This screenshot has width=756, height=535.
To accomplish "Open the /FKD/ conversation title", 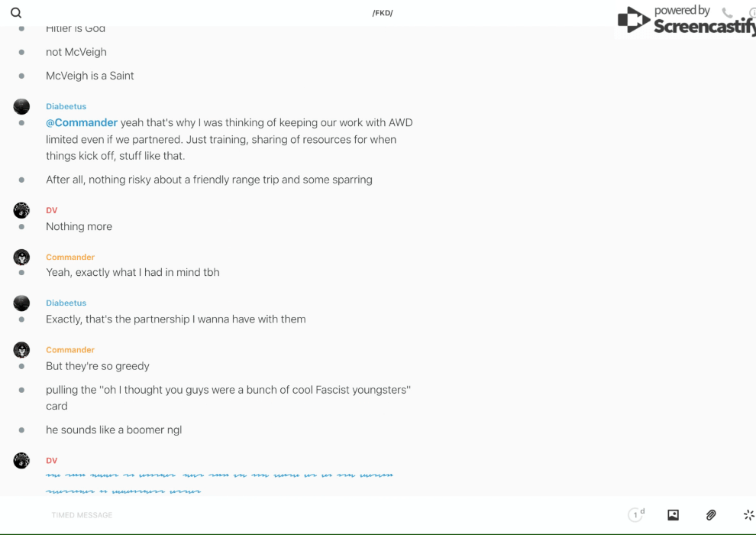I will click(383, 13).
